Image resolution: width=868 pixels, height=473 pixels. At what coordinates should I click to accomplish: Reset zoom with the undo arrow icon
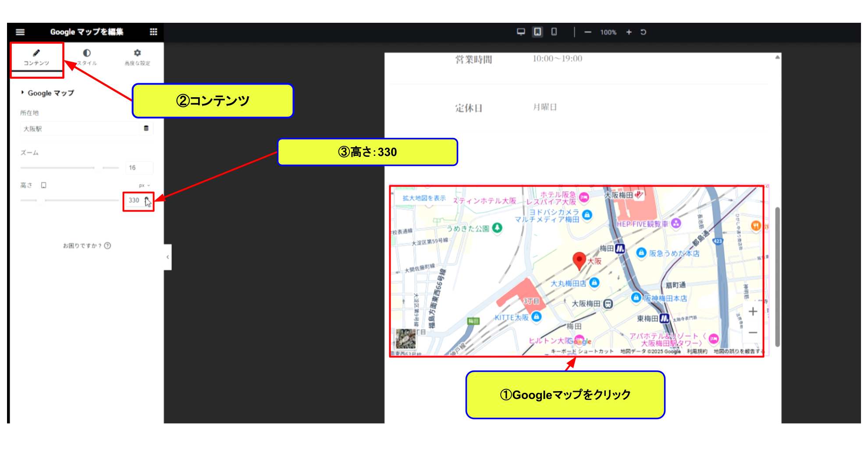pyautogui.click(x=643, y=32)
